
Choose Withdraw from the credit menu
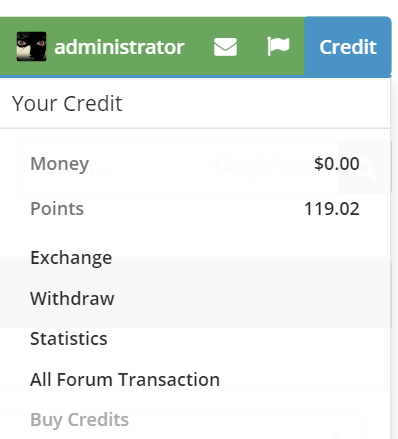[72, 298]
